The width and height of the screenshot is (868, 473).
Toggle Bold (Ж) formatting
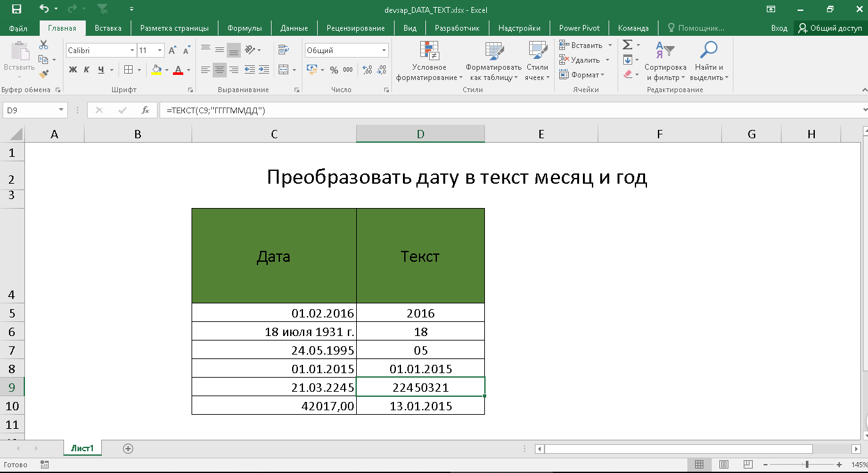pos(73,70)
